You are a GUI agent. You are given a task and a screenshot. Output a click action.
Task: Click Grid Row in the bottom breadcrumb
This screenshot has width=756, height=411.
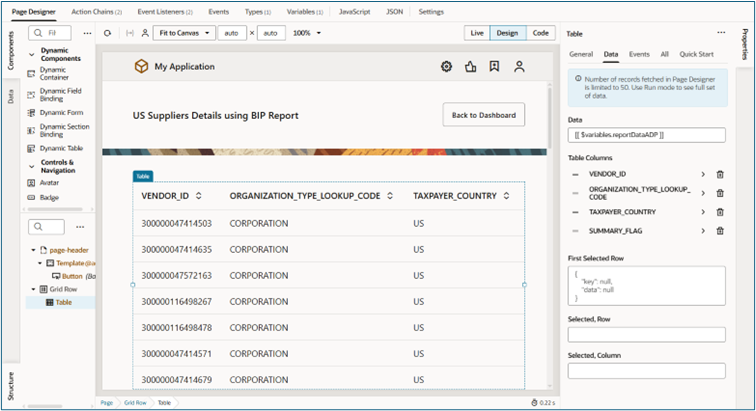pos(135,402)
